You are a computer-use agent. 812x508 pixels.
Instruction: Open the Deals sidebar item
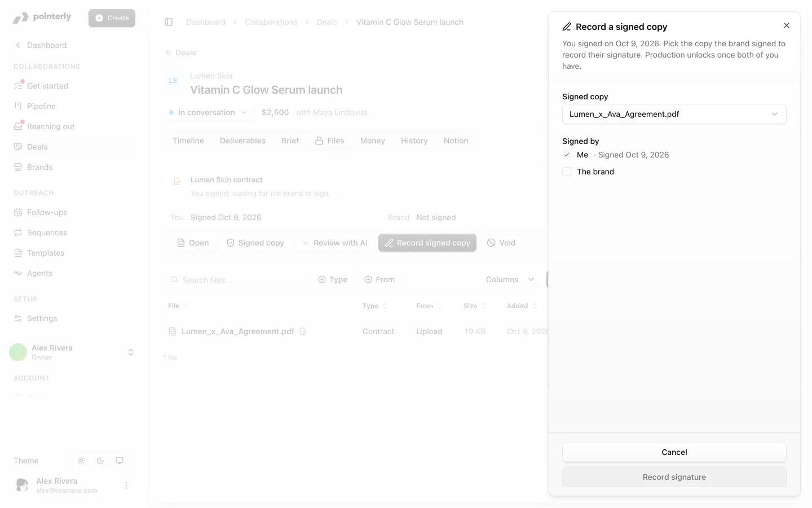point(73,147)
